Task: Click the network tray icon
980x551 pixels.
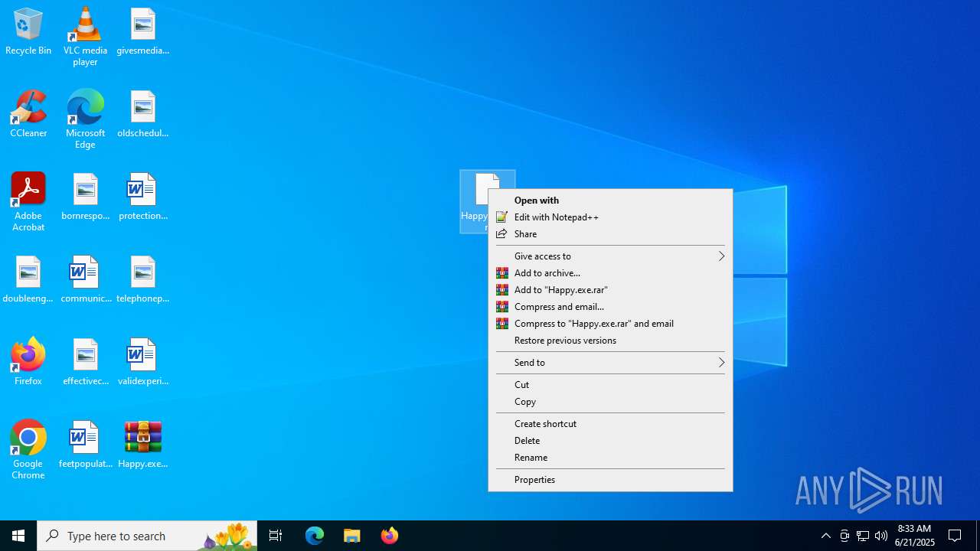Action: 863,536
